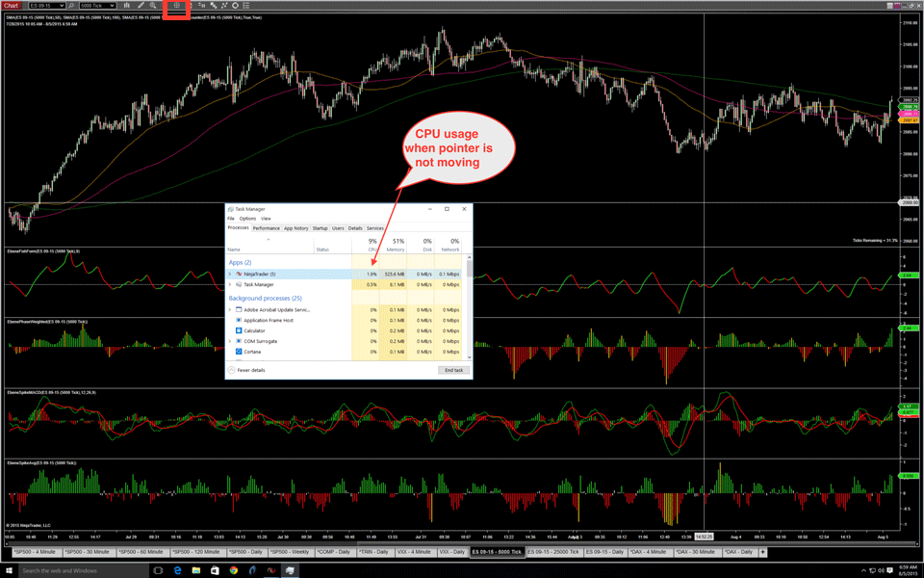Click the NinjaTrader taskbar icon
Screen dimensions: 924x578
(x=271, y=570)
